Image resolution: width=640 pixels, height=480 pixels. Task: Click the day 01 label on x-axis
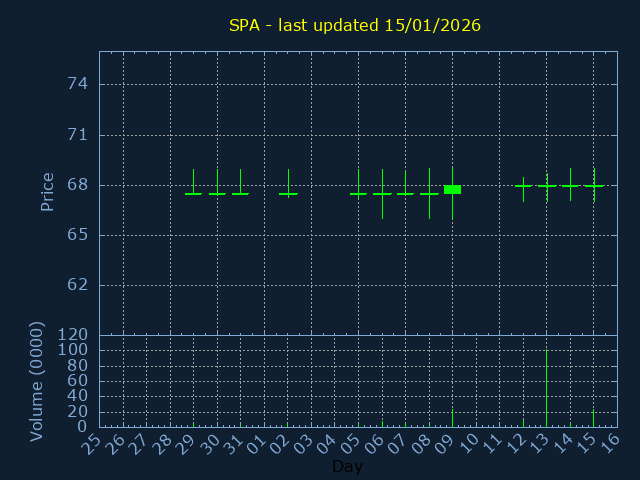(256, 445)
